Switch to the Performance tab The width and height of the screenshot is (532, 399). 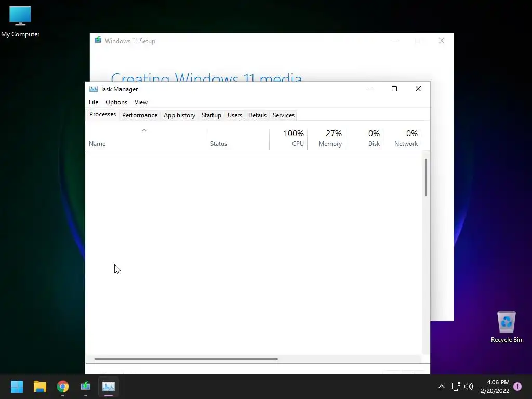pos(139,115)
